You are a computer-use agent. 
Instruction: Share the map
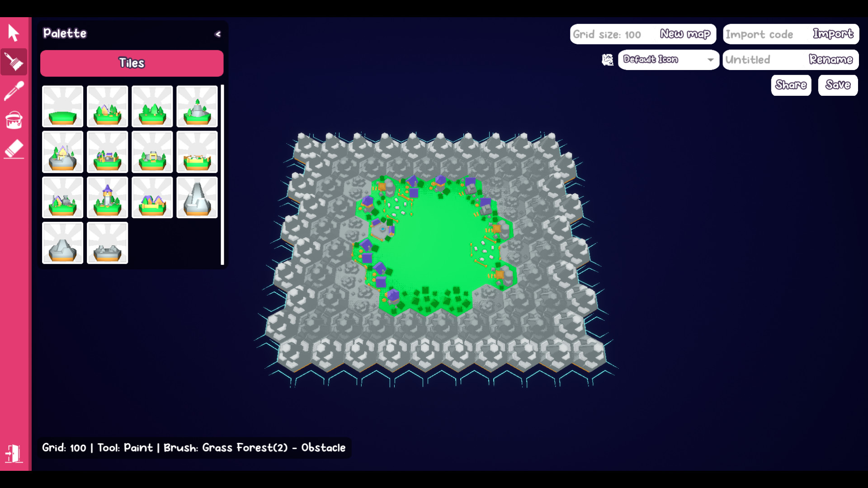click(791, 85)
